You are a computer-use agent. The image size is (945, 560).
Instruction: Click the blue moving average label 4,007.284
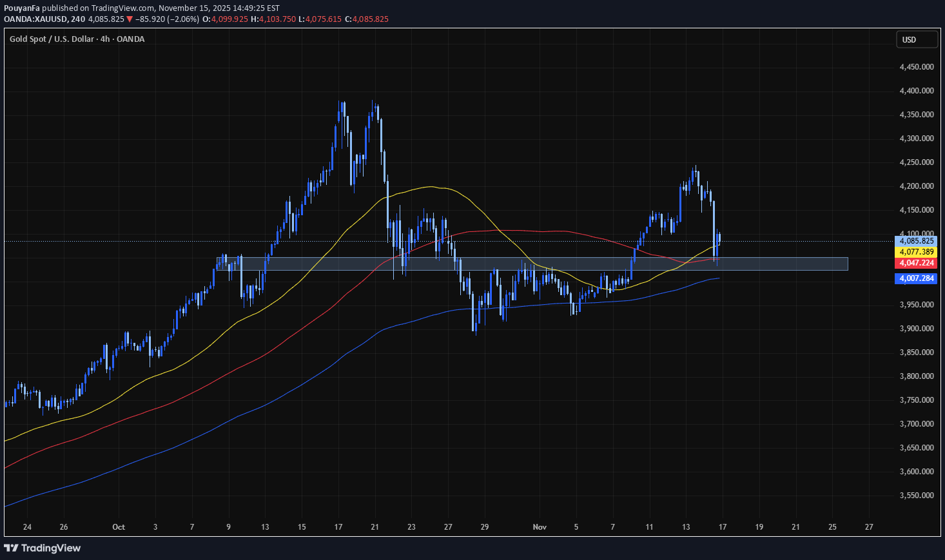916,278
